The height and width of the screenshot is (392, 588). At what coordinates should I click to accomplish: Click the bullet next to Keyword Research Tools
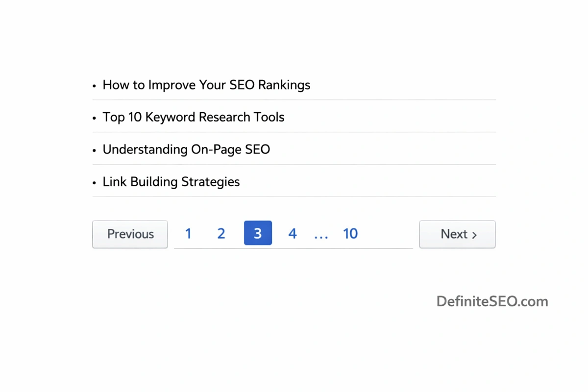point(94,118)
